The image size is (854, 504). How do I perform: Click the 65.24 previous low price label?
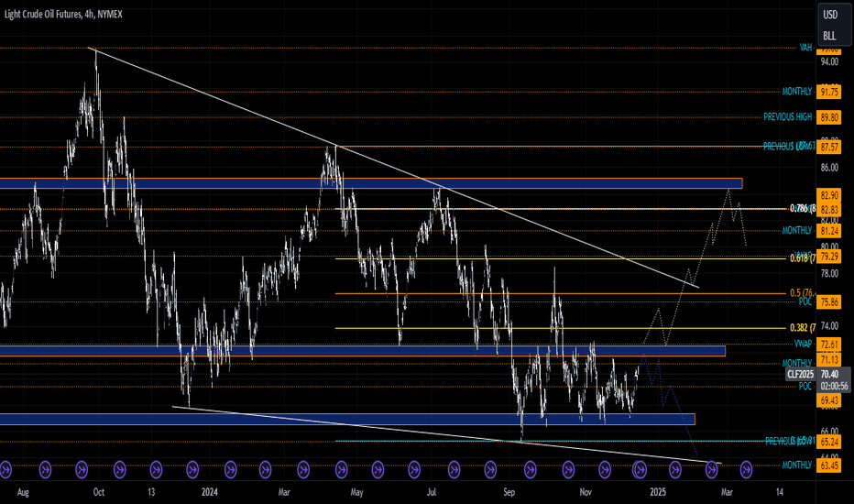tap(829, 442)
